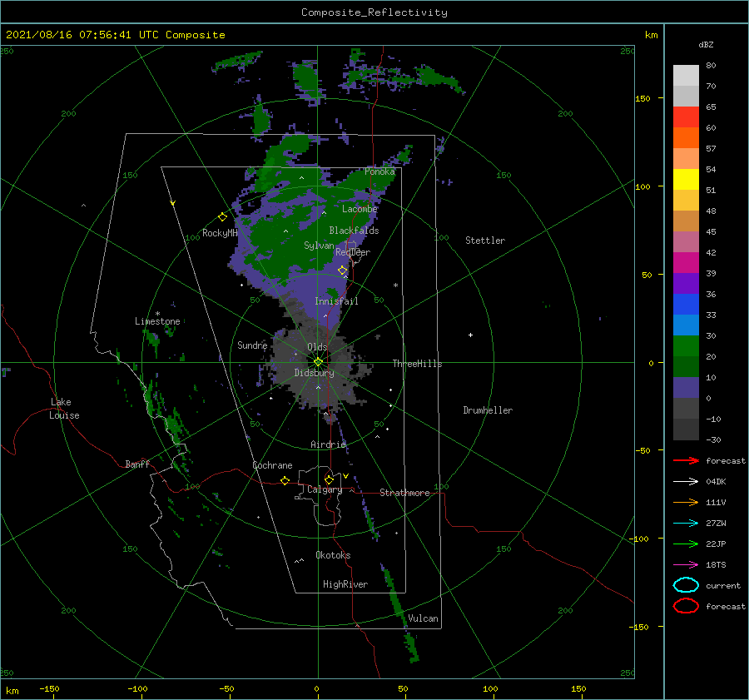Click the green 22JP arrow legend icon

coord(686,544)
